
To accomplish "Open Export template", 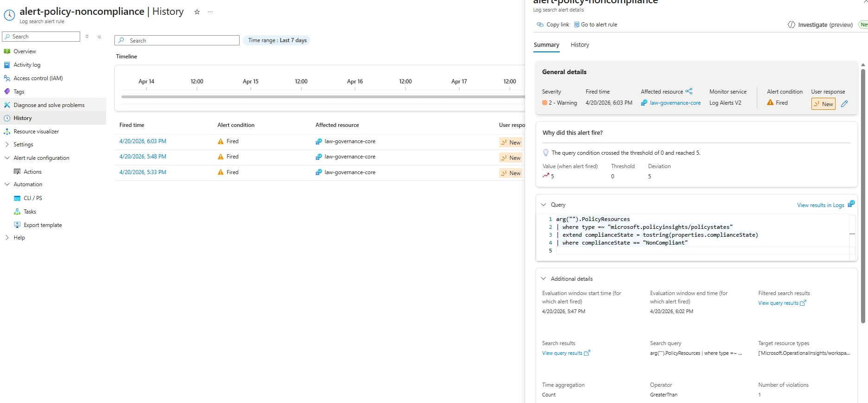I will click(43, 225).
